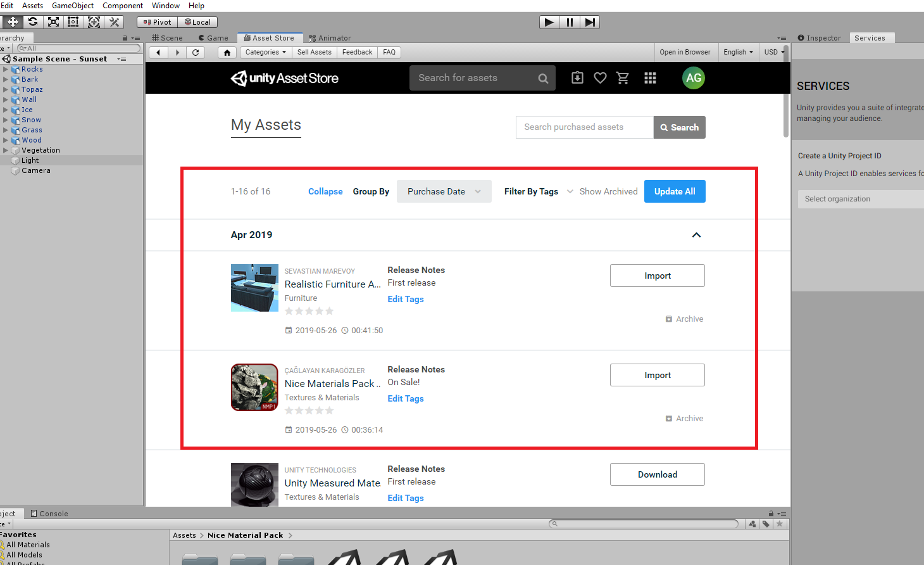Import the Realistic Furniture asset
Viewport: 924px width, 565px height.
[658, 276]
